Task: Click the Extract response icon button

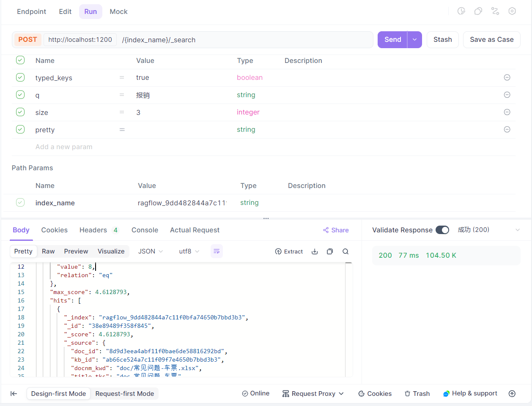Action: pos(289,251)
